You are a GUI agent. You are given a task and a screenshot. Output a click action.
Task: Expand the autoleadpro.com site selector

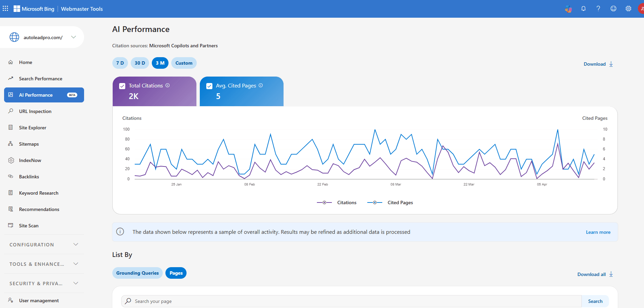[73, 37]
